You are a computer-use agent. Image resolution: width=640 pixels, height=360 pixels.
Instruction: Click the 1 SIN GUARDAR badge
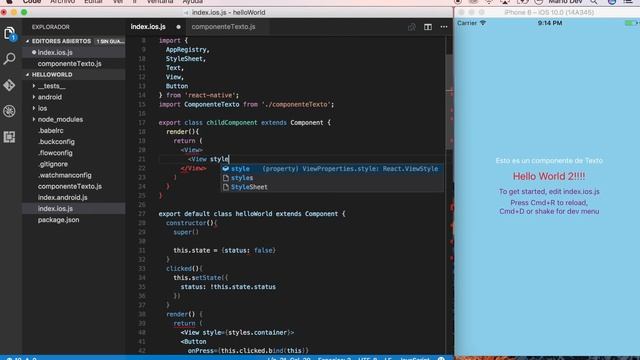tap(109, 41)
